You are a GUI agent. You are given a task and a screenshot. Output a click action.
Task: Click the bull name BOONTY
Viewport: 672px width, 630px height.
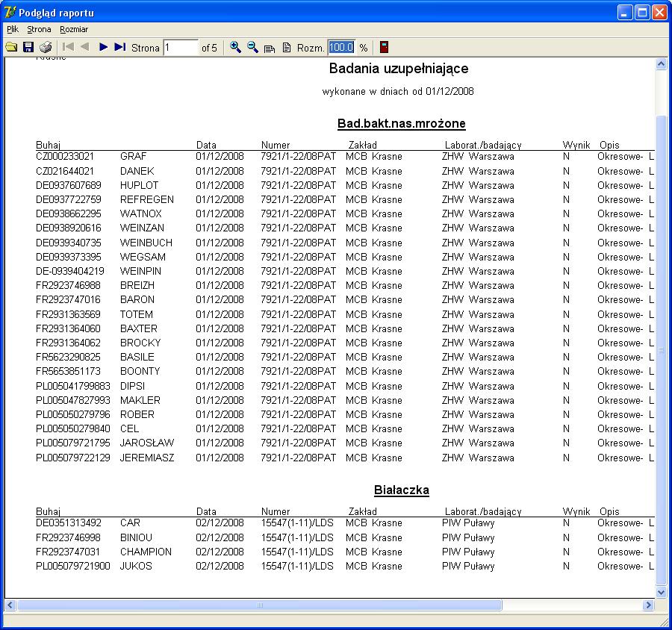(x=140, y=371)
